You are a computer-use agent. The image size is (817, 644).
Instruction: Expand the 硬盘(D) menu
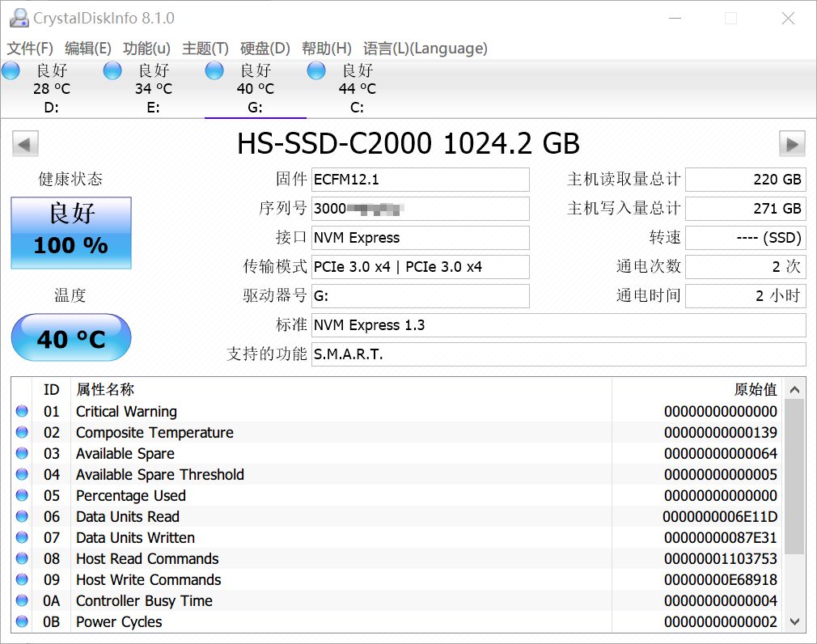point(265,49)
